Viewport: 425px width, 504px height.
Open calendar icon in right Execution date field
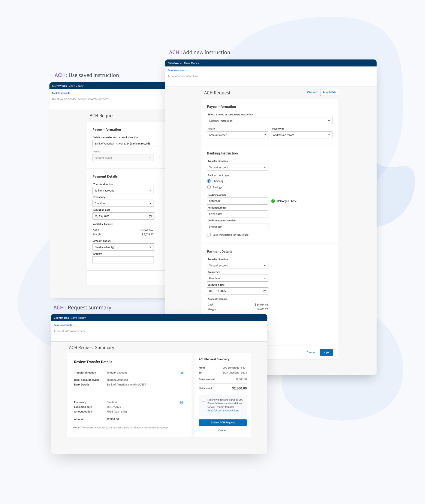[x=265, y=291]
